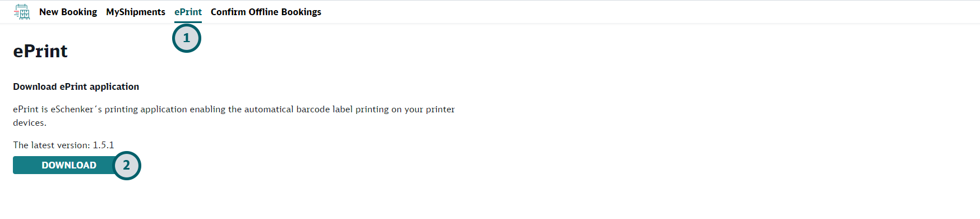
Task: Click the words The latest version
Action: pyautogui.click(x=52, y=145)
